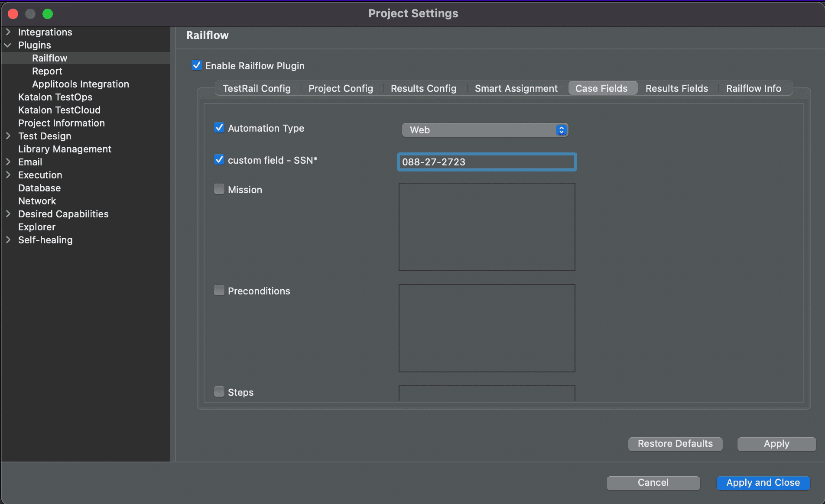Click the Cancel button
This screenshot has height=504, width=825.
653,483
